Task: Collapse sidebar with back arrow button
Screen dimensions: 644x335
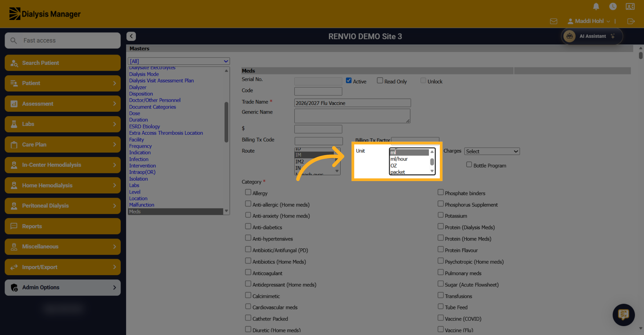Action: [x=131, y=36]
